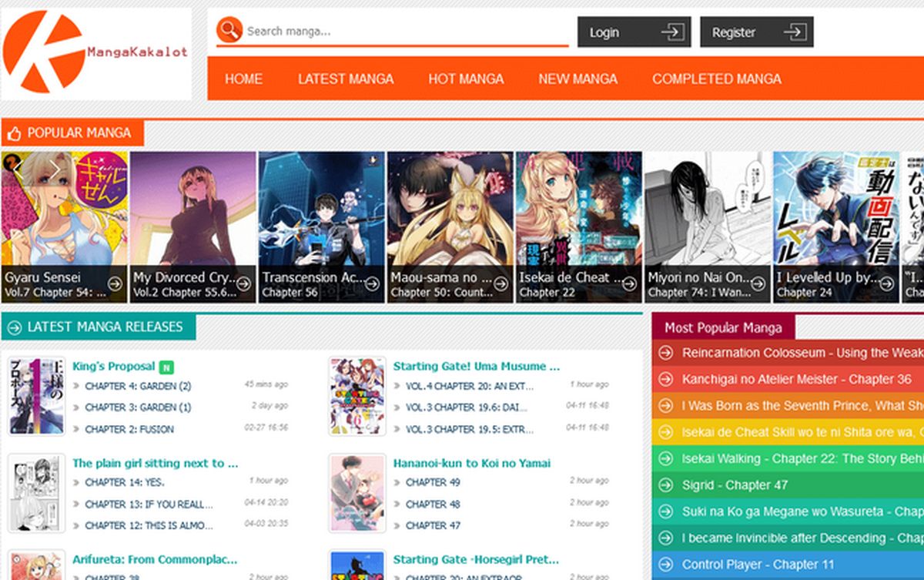Click the orange search magnifier icon
The image size is (924, 580).
tap(229, 31)
